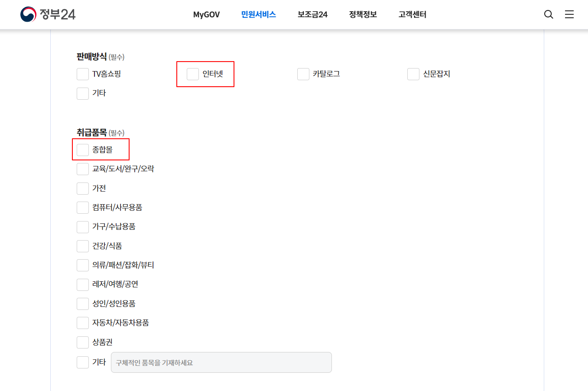The height and width of the screenshot is (391, 588).
Task: Check 건강/식품 item
Action: (83, 246)
